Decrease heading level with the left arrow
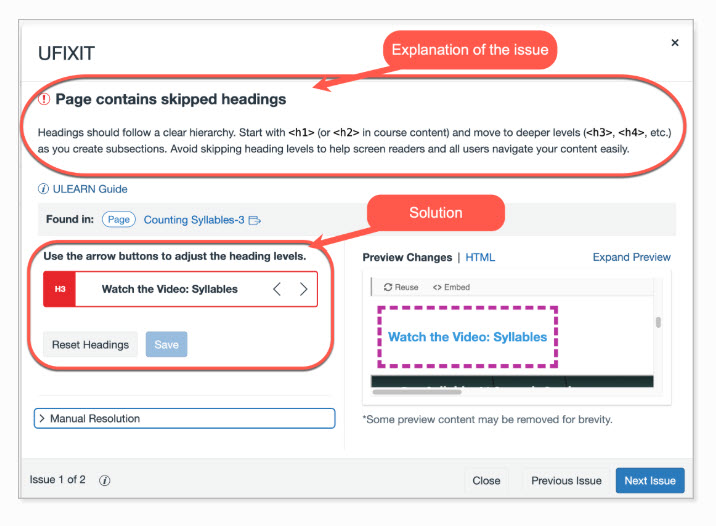The width and height of the screenshot is (716, 526). coord(277,289)
